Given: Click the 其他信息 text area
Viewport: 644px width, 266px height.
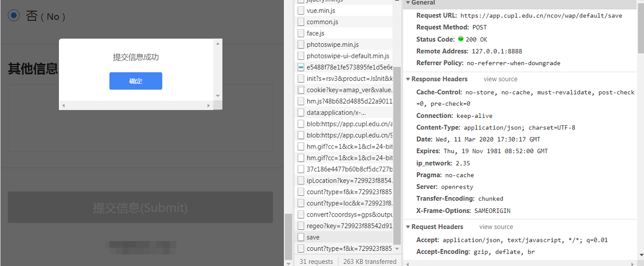Looking at the screenshot, I should [141, 118].
